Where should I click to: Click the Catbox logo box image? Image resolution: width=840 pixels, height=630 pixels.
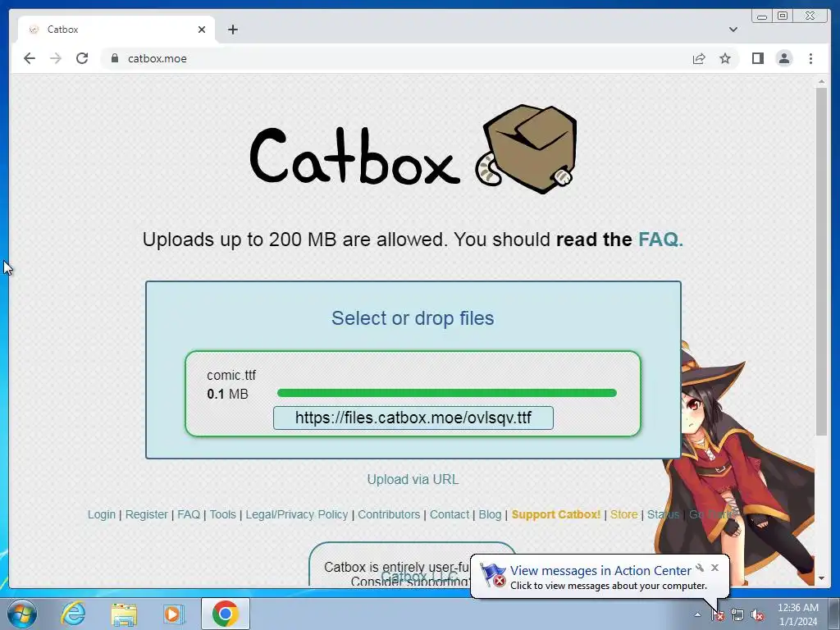[x=526, y=148]
